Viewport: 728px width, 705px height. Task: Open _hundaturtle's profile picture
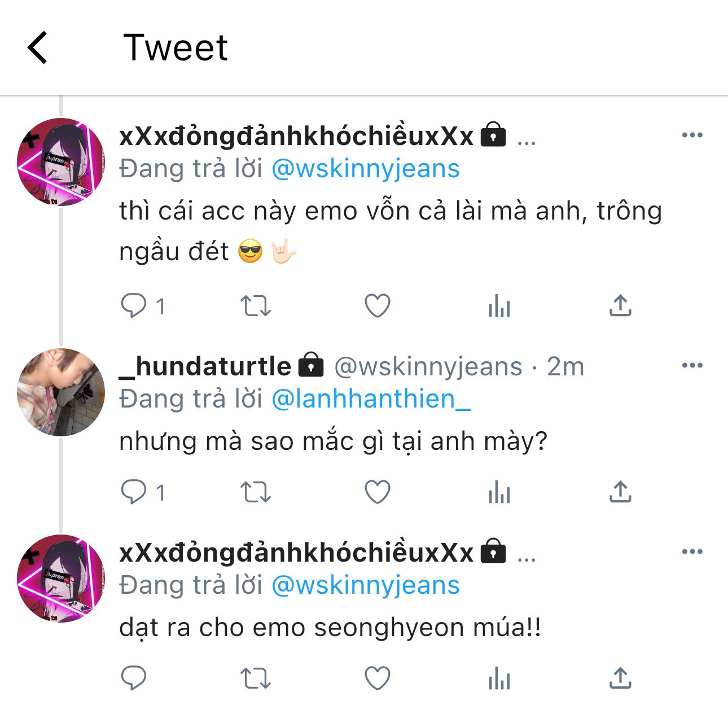61,392
